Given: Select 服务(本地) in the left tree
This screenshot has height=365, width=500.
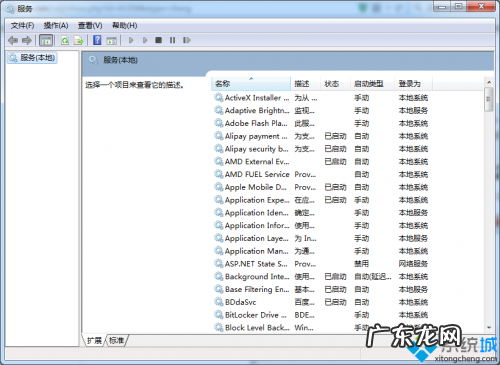Looking at the screenshot, I should point(32,58).
